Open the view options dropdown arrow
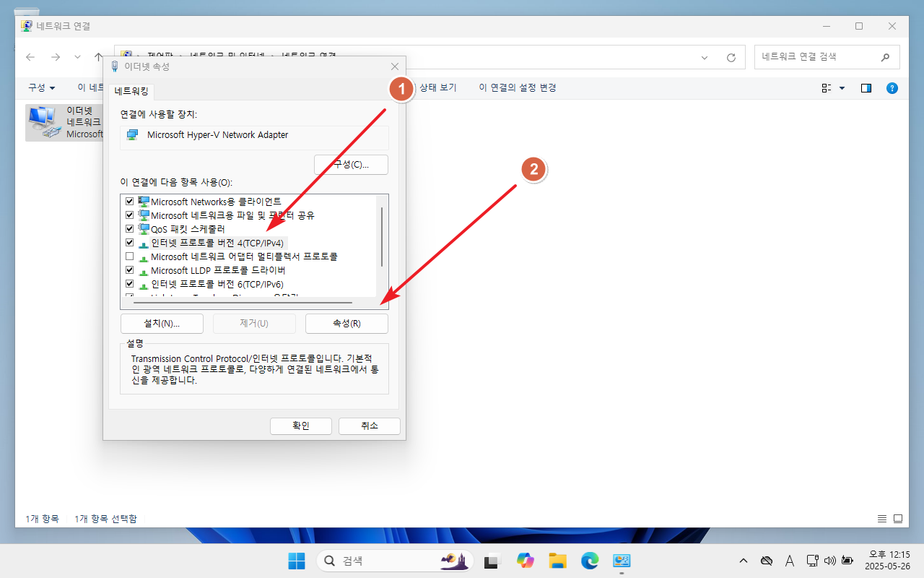Viewport: 924px width, 578px height. (842, 87)
